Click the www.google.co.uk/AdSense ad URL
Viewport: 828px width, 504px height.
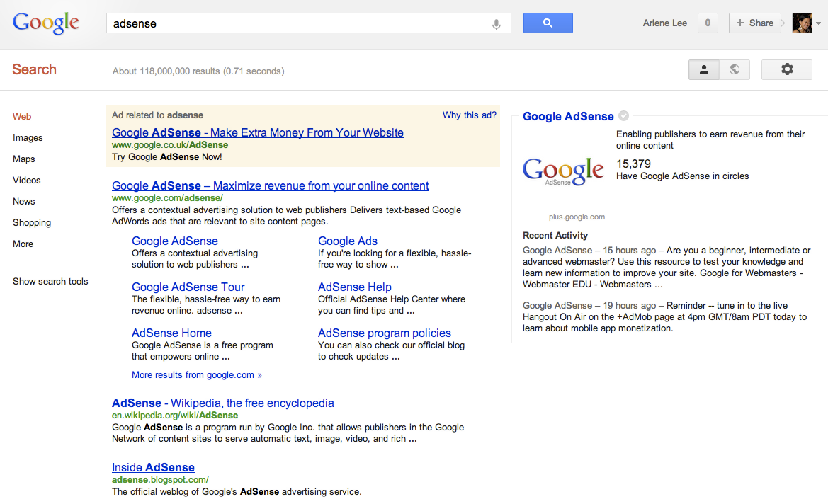pos(170,145)
